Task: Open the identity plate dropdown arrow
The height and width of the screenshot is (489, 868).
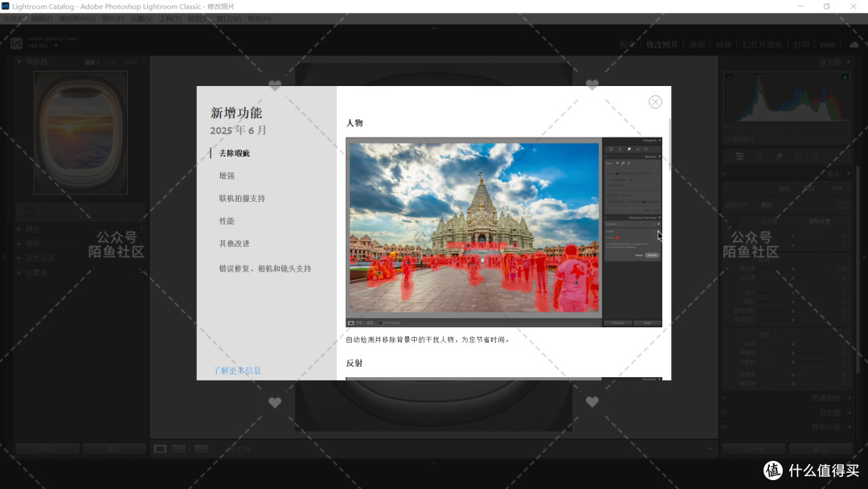Action: tap(56, 45)
